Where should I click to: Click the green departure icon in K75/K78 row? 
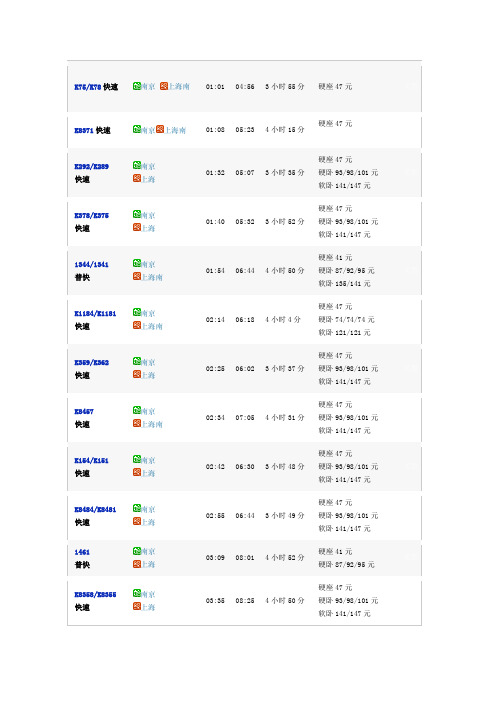click(x=137, y=86)
